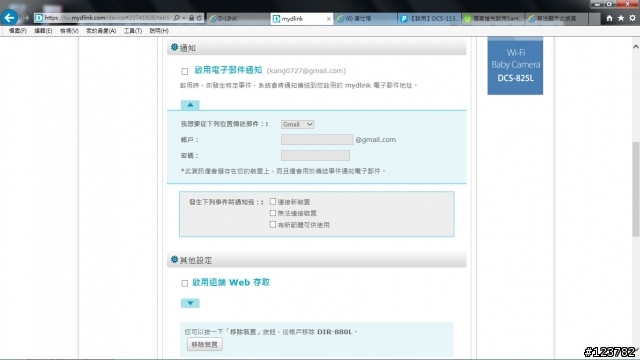Open the 檔案(F) menu
Image resolution: width=640 pixels, height=360 pixels.
point(18,31)
